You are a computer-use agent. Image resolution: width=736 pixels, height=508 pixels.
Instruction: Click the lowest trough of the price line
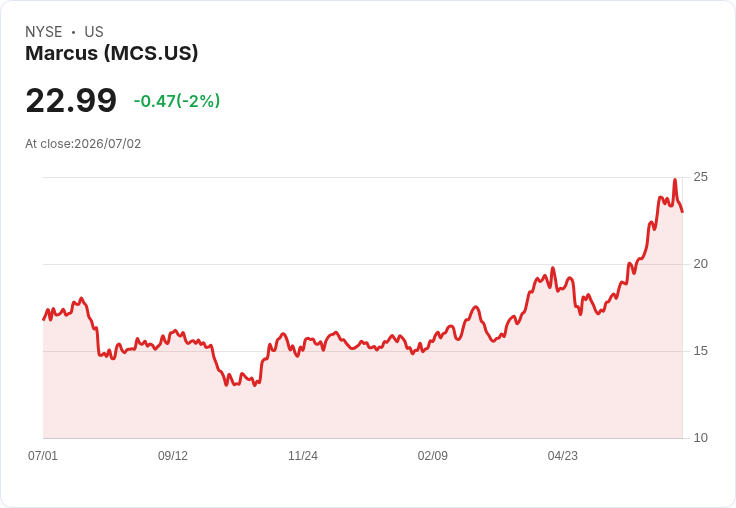pos(227,385)
